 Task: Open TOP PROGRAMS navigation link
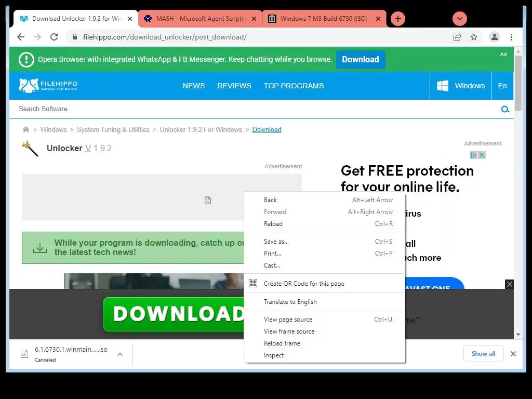coord(294,86)
